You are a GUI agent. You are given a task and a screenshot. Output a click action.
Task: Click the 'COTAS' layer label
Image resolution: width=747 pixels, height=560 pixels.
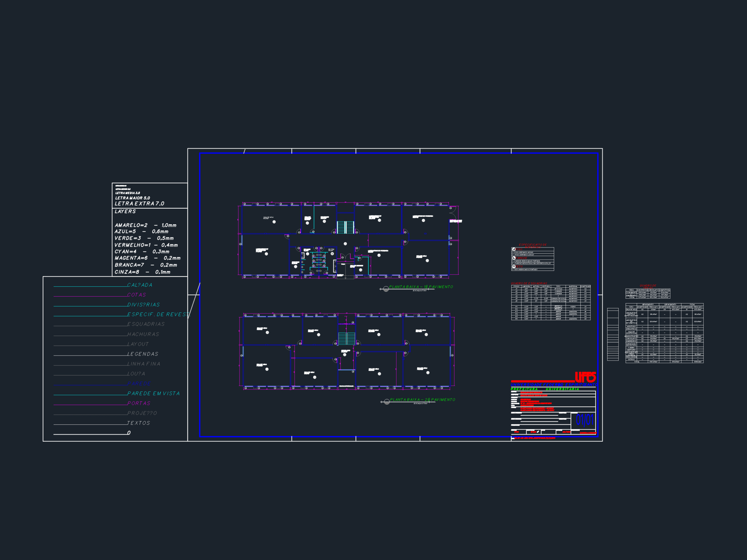(x=137, y=295)
